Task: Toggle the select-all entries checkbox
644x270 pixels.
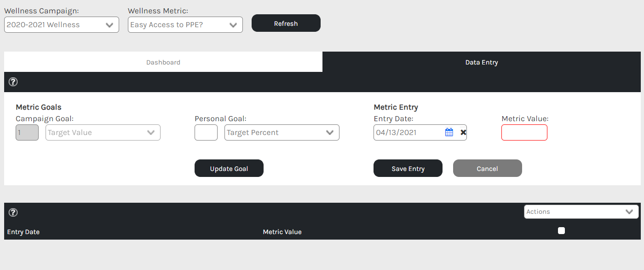Action: [561, 231]
